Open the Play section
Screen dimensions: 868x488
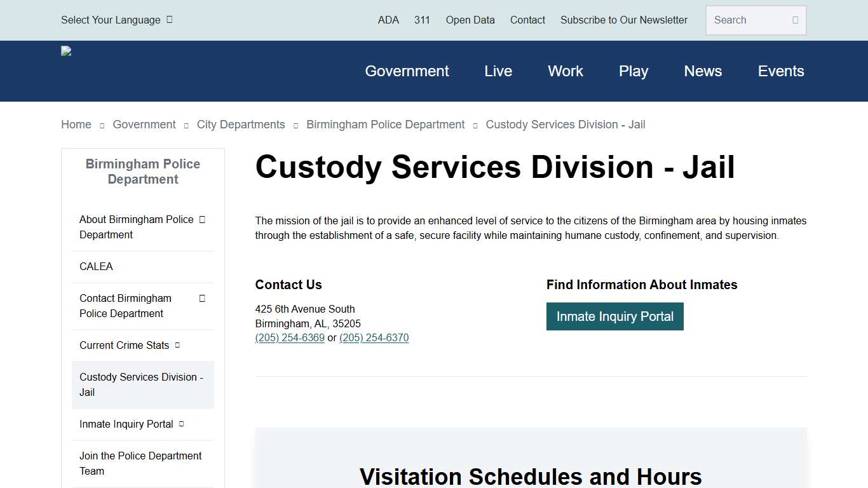[x=633, y=71]
